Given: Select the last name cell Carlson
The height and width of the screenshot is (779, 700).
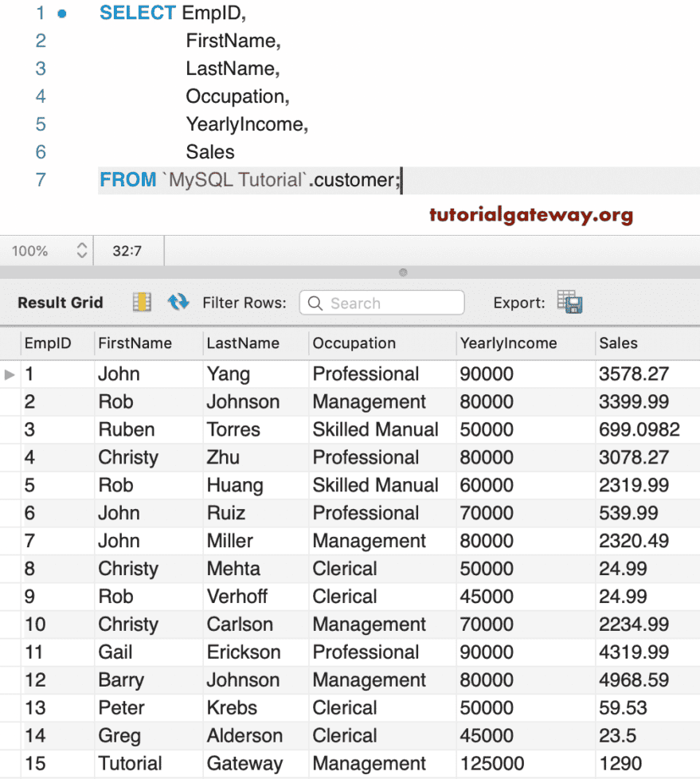Looking at the screenshot, I should [256, 624].
